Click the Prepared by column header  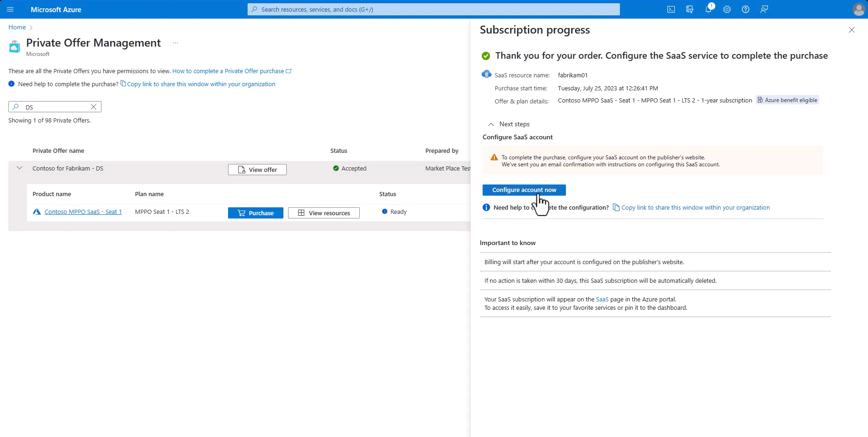coord(442,151)
